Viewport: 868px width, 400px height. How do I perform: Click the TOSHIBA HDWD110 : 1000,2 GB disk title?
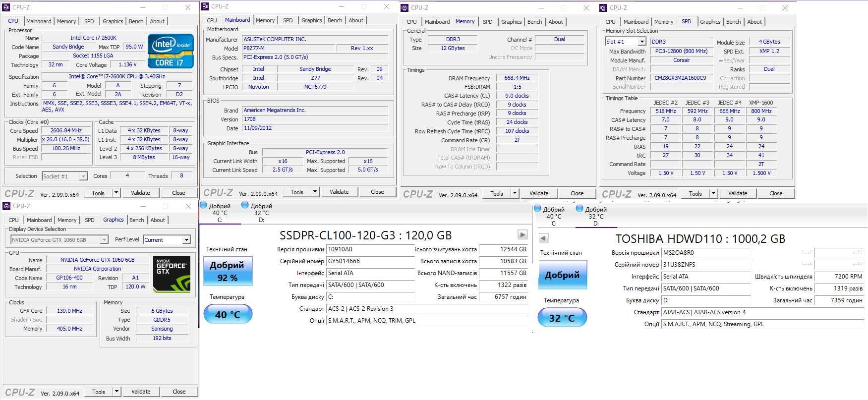700,238
